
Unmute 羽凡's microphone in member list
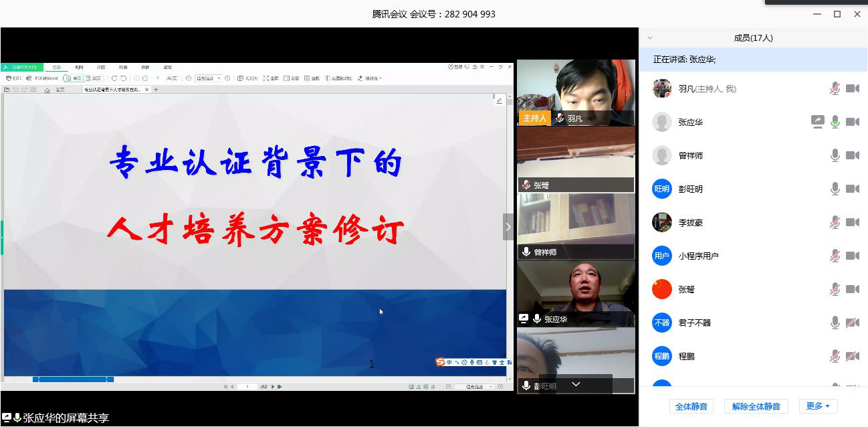pos(835,88)
